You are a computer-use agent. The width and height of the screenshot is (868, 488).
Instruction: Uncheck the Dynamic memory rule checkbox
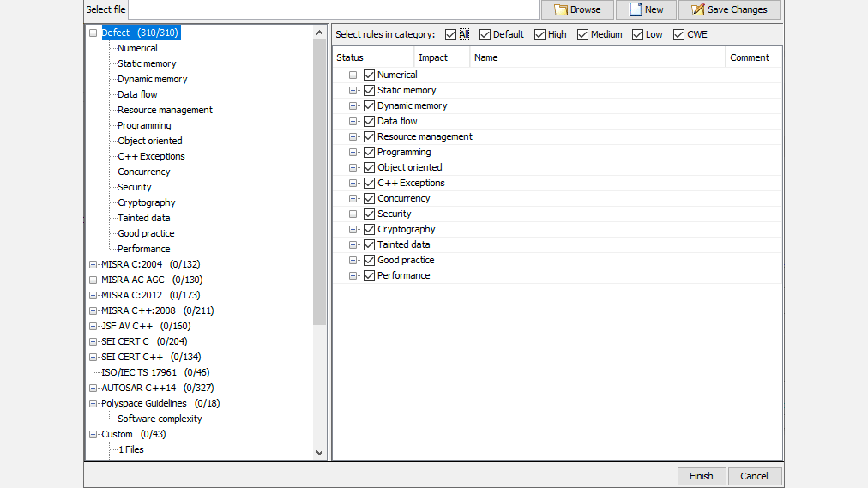tap(370, 105)
